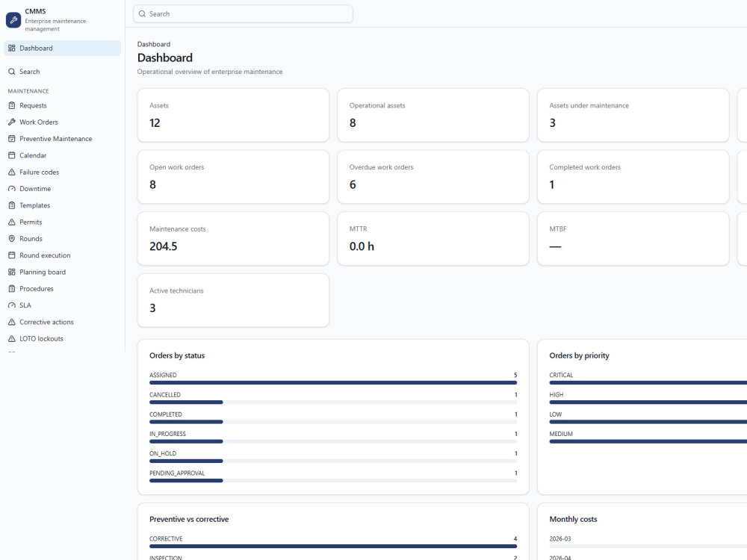
Task: Open SLA page
Action: click(63, 305)
